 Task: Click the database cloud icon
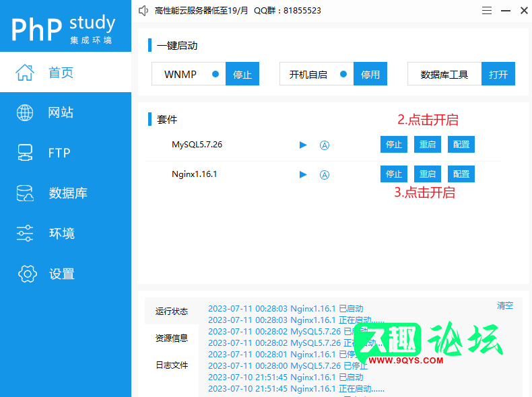click(25, 193)
